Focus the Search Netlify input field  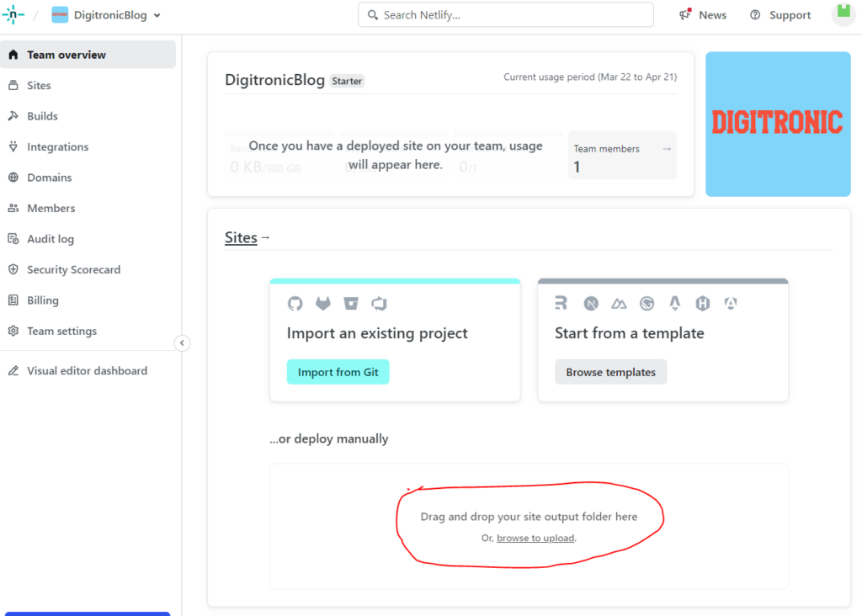(x=506, y=15)
